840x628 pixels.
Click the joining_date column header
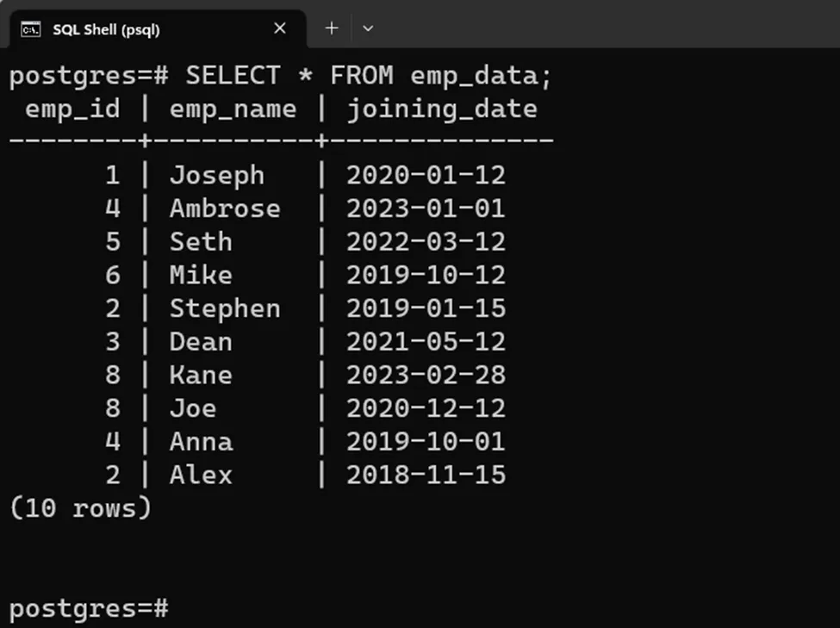(x=441, y=109)
